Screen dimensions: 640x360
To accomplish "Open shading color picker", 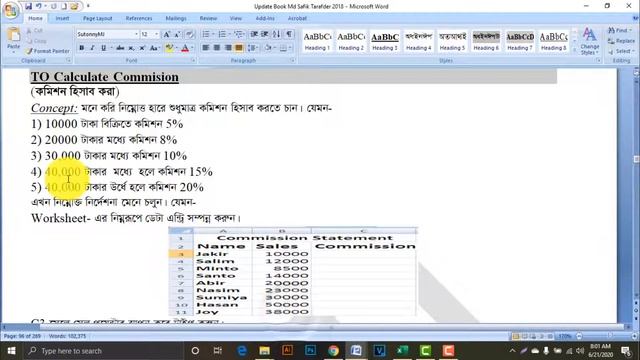I will click(268, 48).
